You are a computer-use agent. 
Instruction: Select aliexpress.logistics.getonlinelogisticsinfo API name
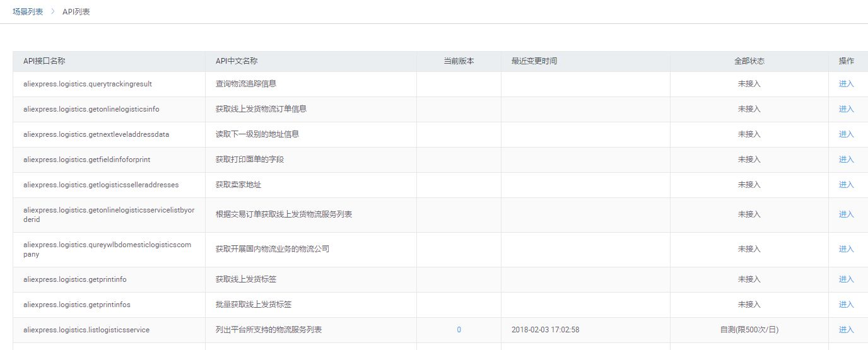[91, 109]
